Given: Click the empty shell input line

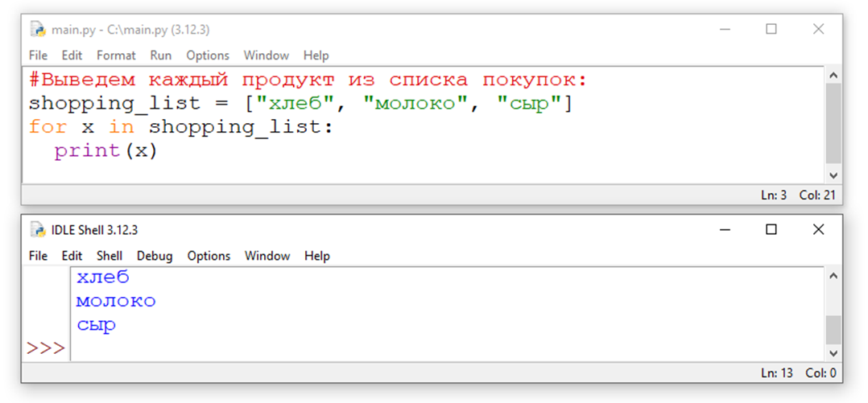Looking at the screenshot, I should (x=448, y=349).
